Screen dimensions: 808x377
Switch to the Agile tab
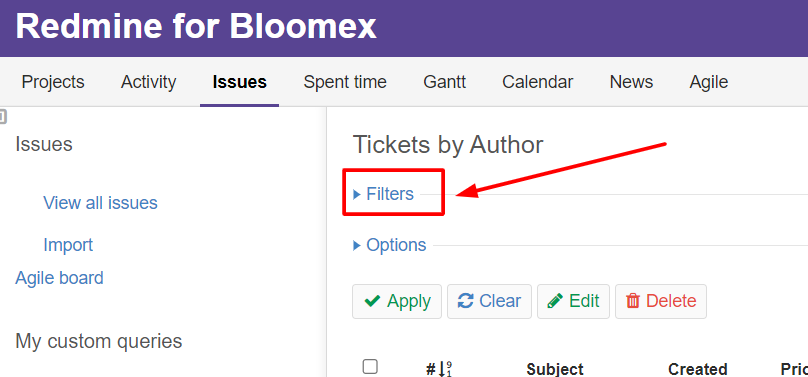[x=709, y=82]
